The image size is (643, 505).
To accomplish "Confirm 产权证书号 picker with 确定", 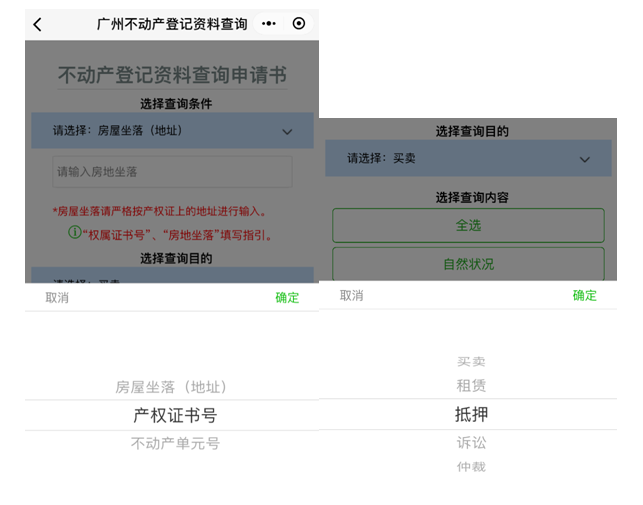I will click(287, 298).
